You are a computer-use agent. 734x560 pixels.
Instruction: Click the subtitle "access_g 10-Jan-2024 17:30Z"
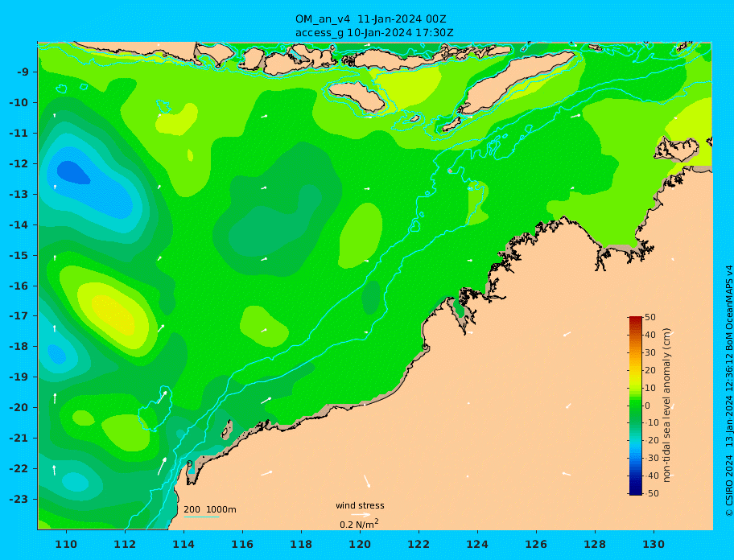point(374,33)
